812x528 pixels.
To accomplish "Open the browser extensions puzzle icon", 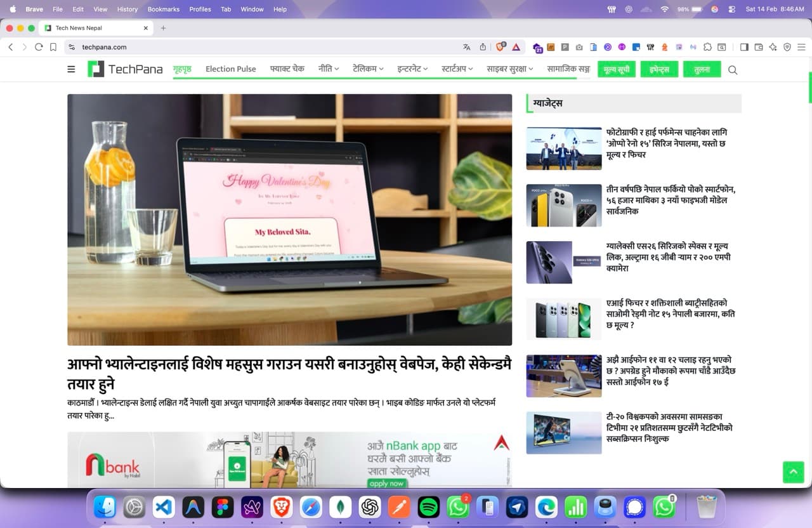I will coord(709,46).
